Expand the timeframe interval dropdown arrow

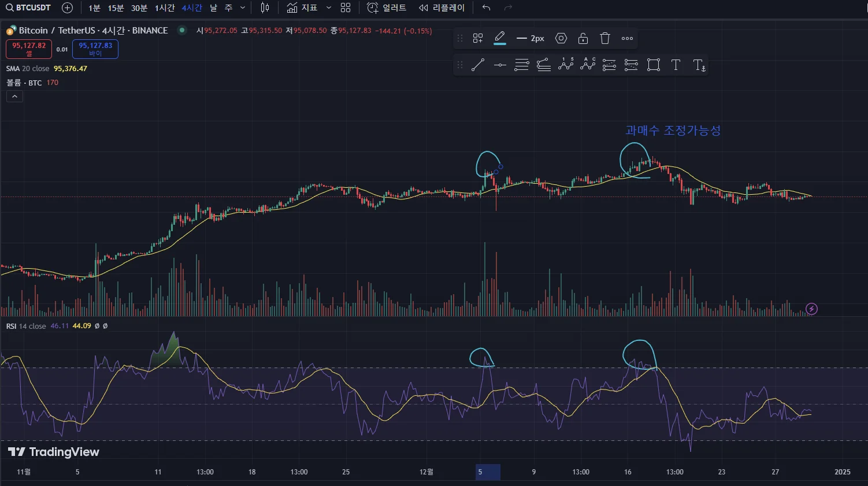(243, 8)
